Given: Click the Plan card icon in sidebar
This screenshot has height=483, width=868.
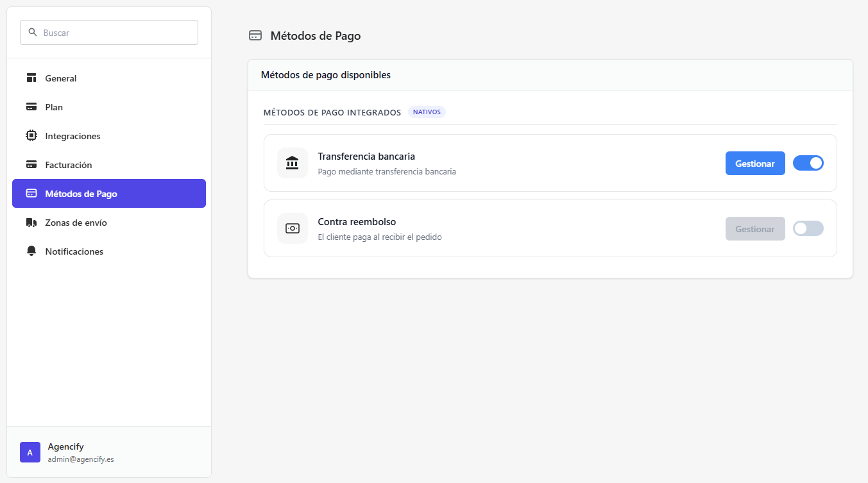Looking at the screenshot, I should tap(31, 107).
